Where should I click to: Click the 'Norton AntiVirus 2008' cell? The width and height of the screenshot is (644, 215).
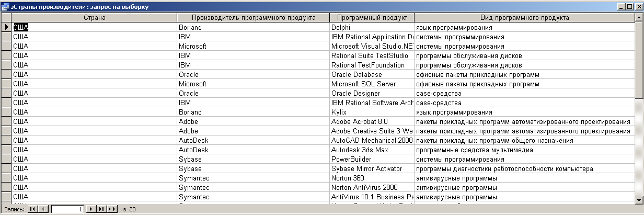tap(372, 187)
